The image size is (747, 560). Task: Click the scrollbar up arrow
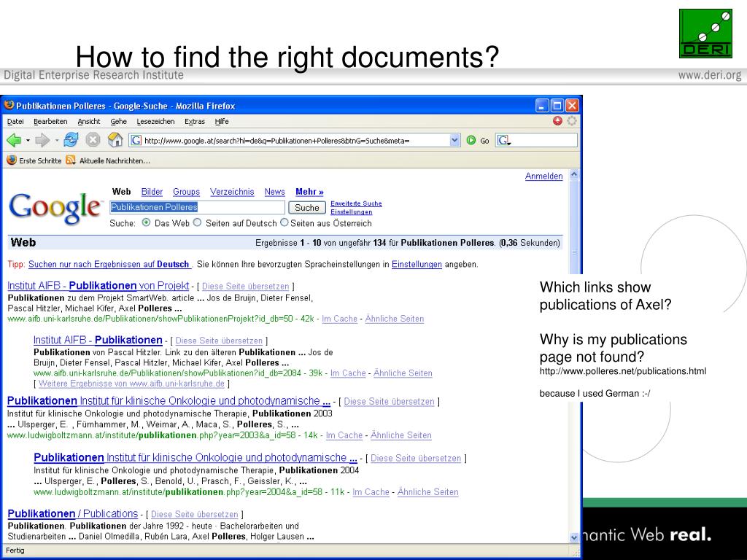(x=574, y=175)
